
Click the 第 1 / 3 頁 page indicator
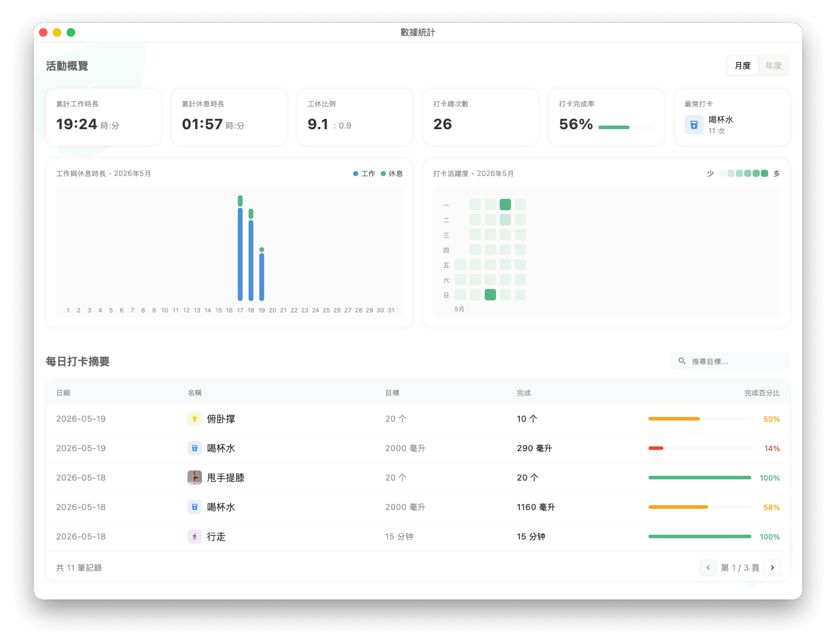pyautogui.click(x=740, y=568)
